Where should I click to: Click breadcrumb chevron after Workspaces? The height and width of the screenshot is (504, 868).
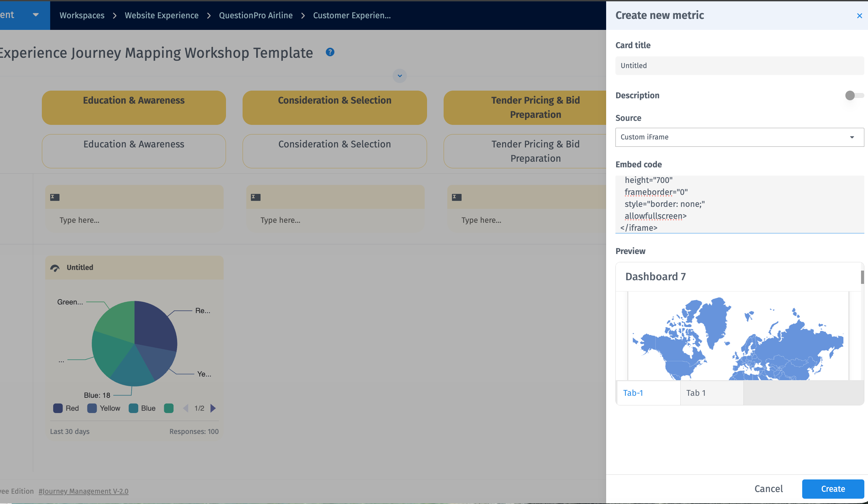(115, 16)
